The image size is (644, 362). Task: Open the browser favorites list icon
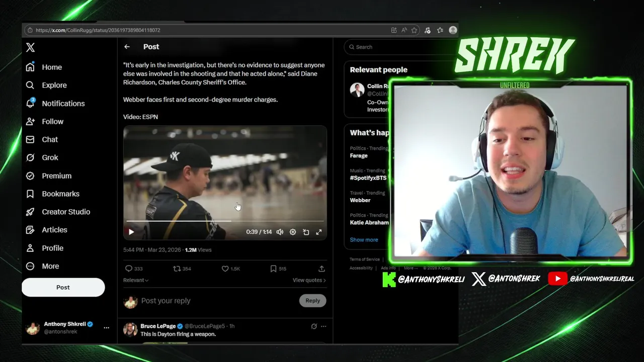pyautogui.click(x=440, y=30)
